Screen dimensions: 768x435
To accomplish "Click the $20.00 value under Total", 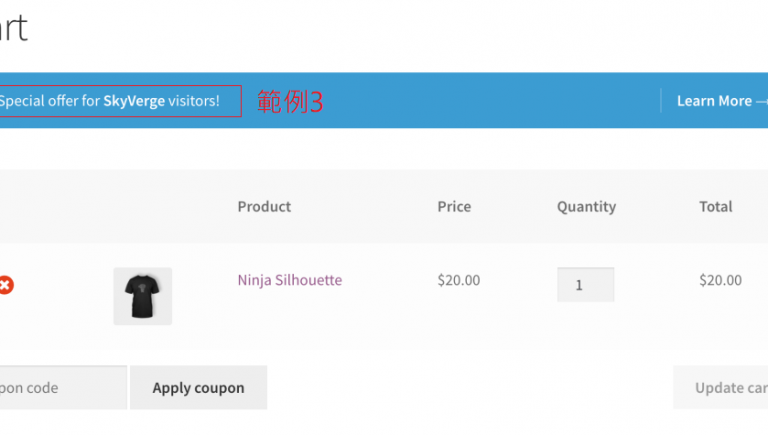I will 720,280.
